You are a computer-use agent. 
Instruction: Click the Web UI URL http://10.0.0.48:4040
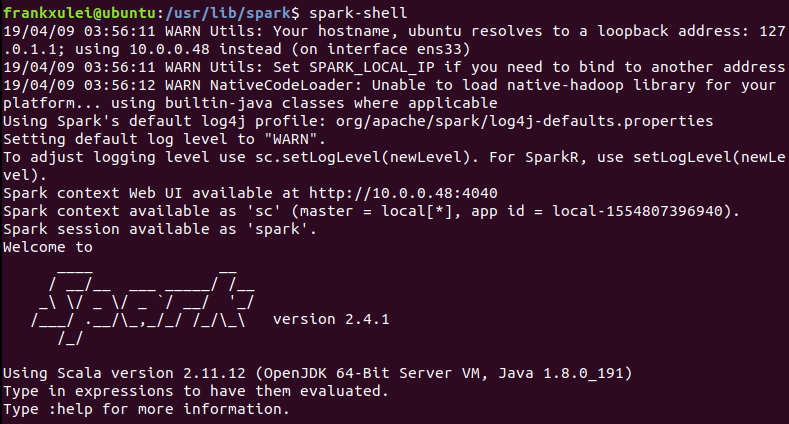[403, 193]
